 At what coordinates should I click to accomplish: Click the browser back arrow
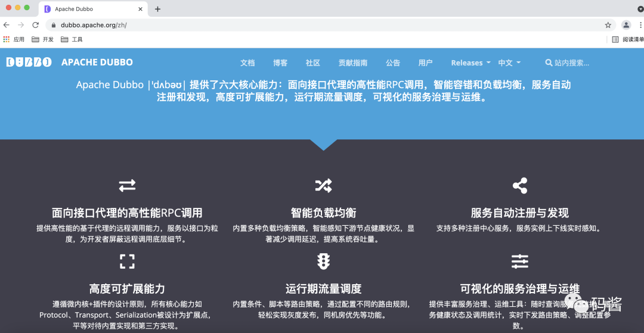click(7, 25)
